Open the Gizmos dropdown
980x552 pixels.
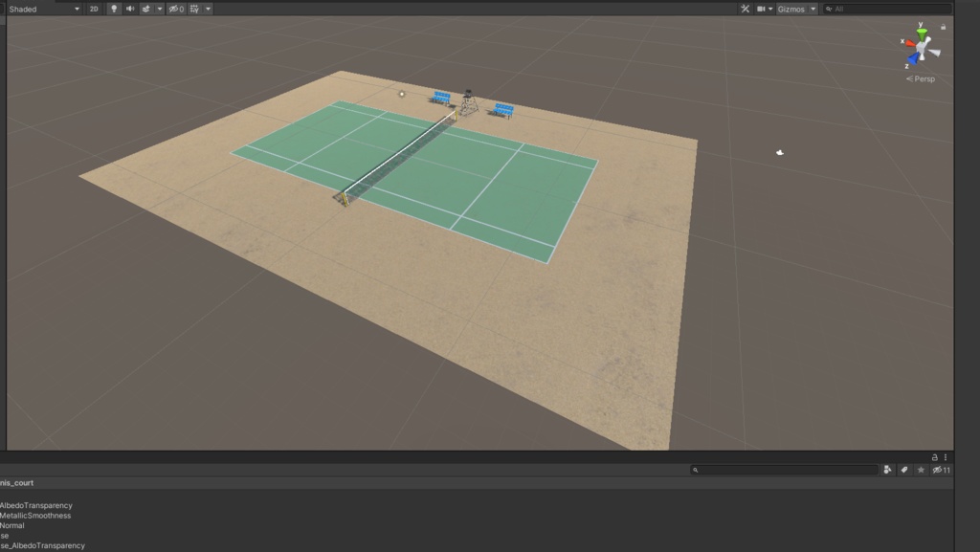pos(791,8)
